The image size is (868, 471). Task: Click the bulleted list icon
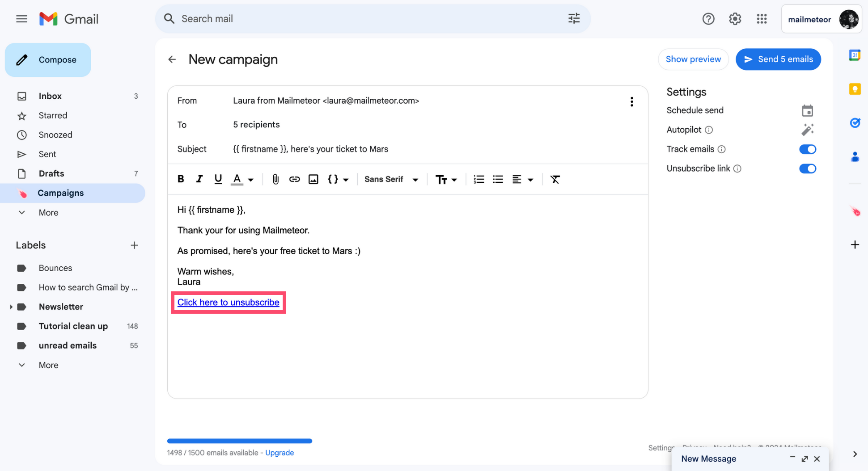point(498,179)
